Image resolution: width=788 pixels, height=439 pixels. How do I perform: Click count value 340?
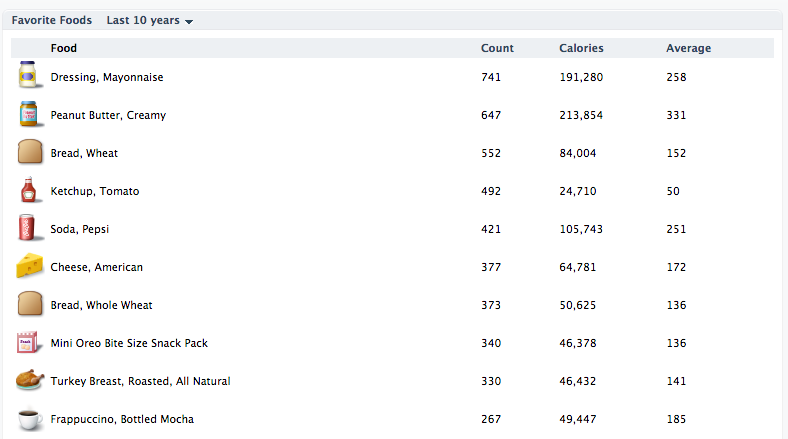[x=491, y=343]
